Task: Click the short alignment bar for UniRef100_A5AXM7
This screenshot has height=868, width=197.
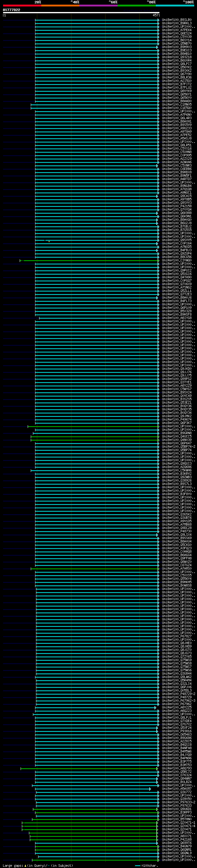Action: 93,789
